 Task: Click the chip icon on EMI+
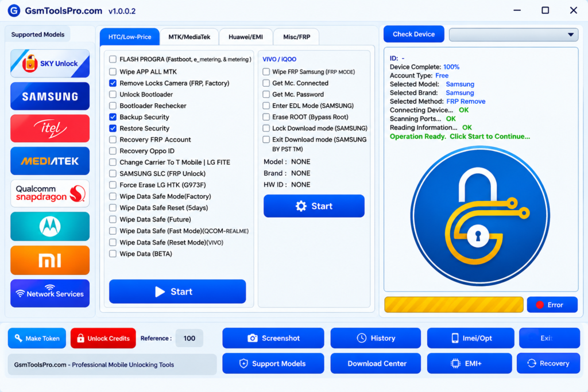pos(455,363)
